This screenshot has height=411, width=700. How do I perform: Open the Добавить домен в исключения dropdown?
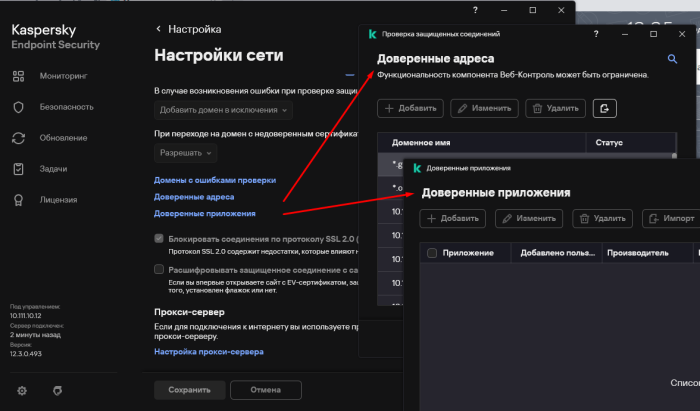(223, 110)
